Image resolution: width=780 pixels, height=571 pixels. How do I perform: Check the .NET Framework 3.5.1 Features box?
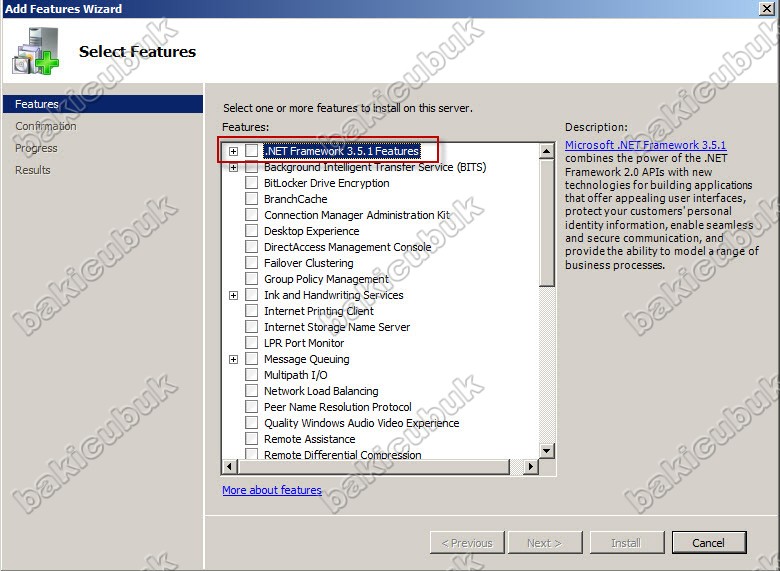tap(252, 151)
